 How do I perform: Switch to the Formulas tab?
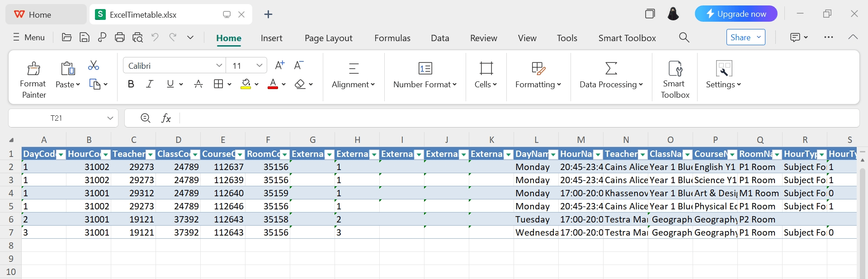[x=392, y=38]
